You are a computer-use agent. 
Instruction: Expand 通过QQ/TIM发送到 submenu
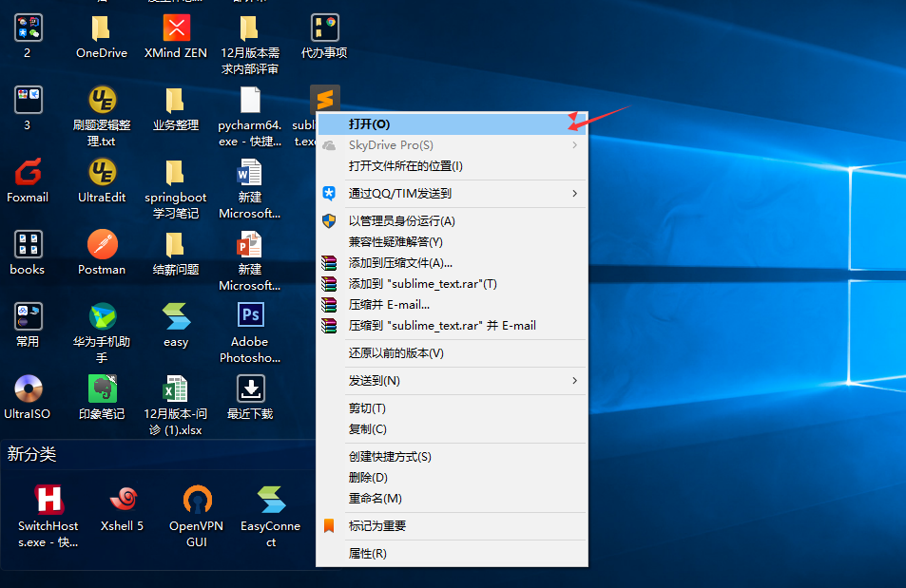tap(452, 194)
